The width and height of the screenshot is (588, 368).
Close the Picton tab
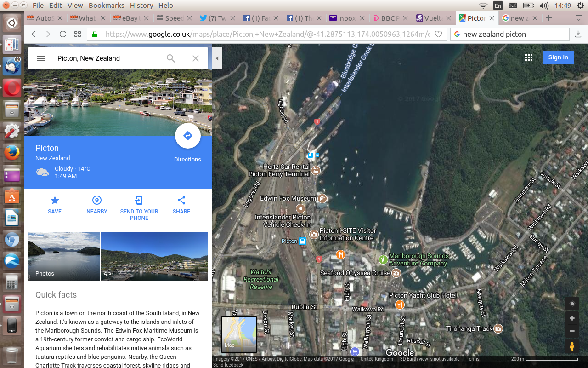(492, 18)
